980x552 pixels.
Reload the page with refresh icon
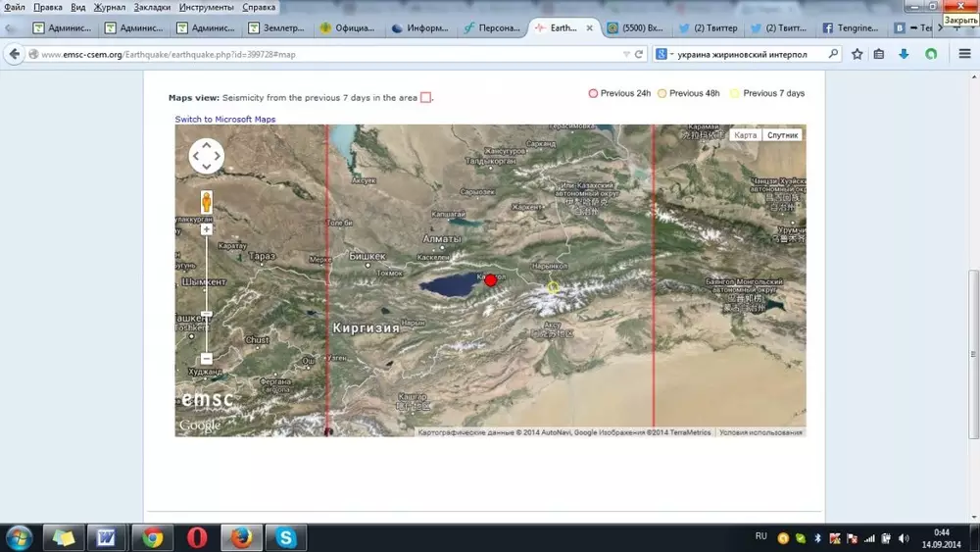639,54
